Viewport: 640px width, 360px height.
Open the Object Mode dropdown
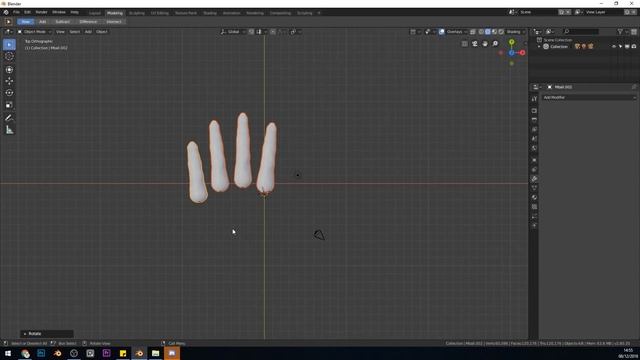[x=35, y=31]
